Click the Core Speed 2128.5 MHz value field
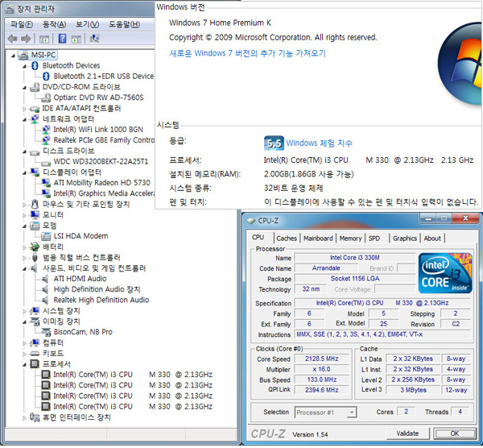The image size is (483, 448). (321, 359)
